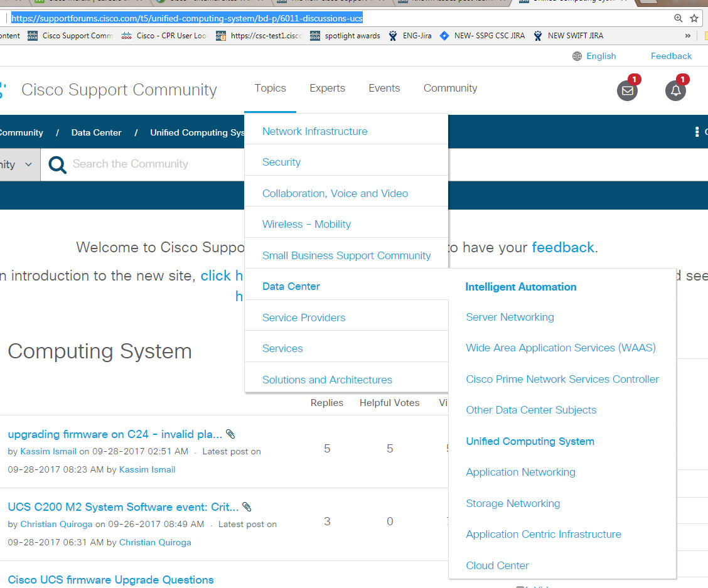Screen dimensions: 708x588
Task: Open the messages envelope icon
Action: pos(627,92)
